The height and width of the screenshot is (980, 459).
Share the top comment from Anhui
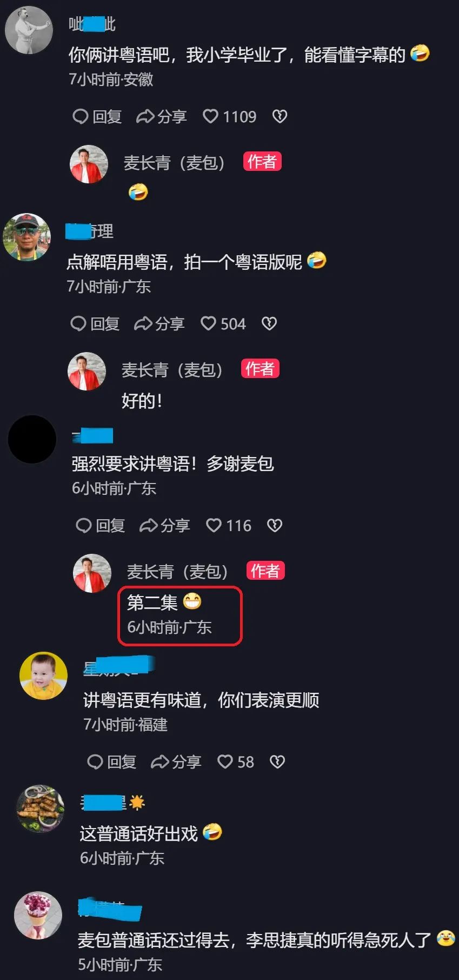coord(162,116)
